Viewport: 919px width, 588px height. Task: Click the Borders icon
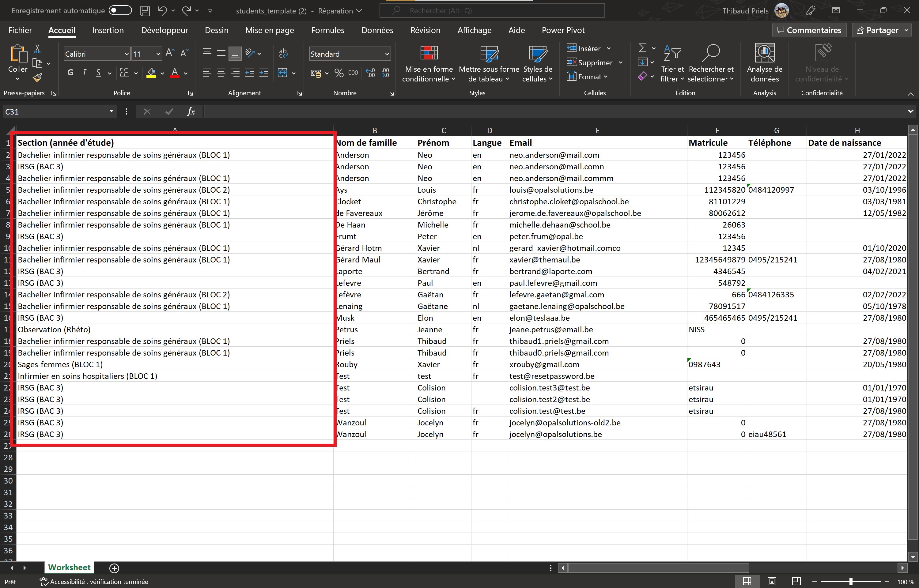click(x=124, y=73)
